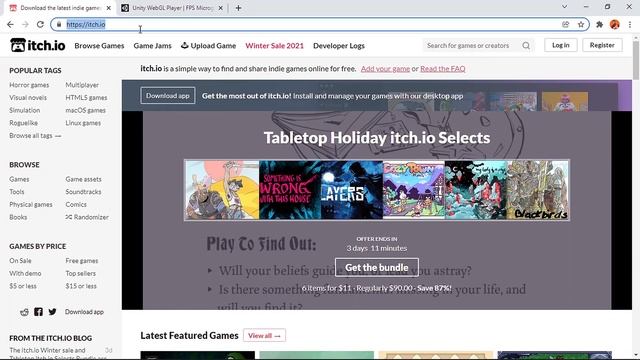Open $5 or less listing
Image resolution: width=640 pixels, height=360 pixels.
[23, 286]
